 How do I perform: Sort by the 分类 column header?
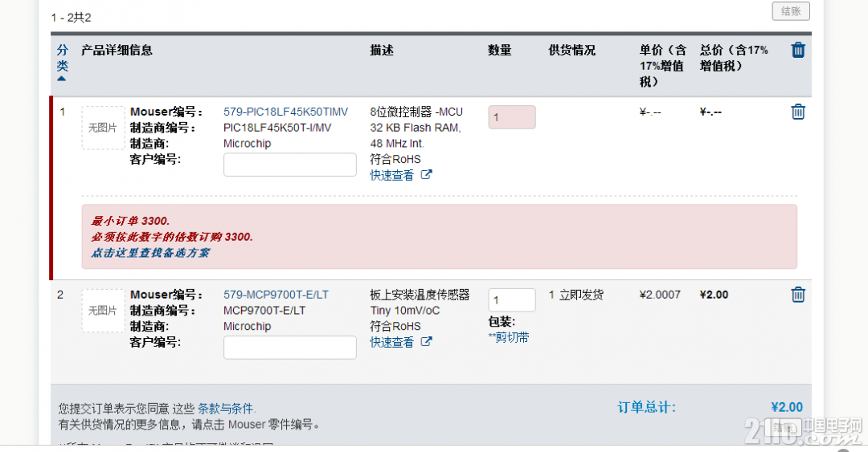point(63,57)
